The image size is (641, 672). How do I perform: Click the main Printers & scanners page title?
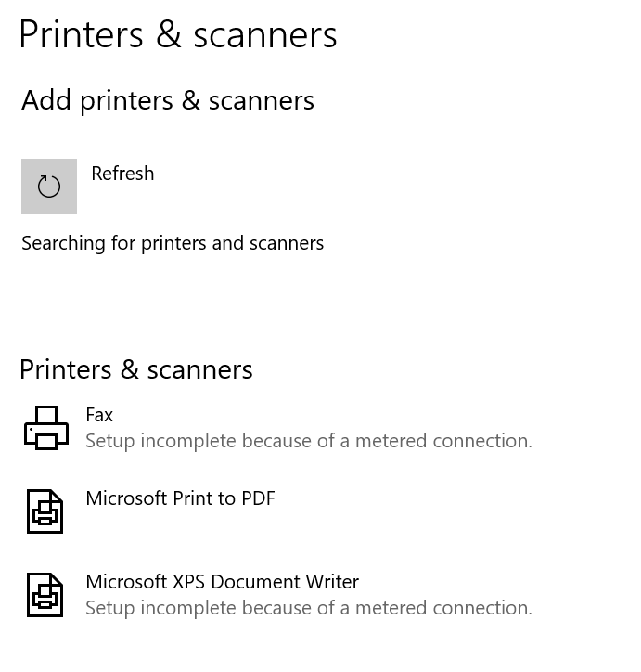[178, 34]
